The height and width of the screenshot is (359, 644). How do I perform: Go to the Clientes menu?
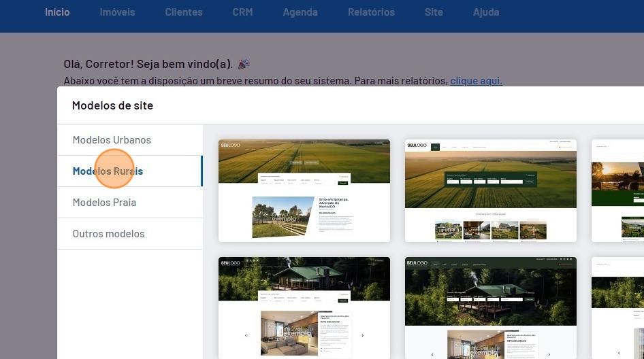point(183,12)
